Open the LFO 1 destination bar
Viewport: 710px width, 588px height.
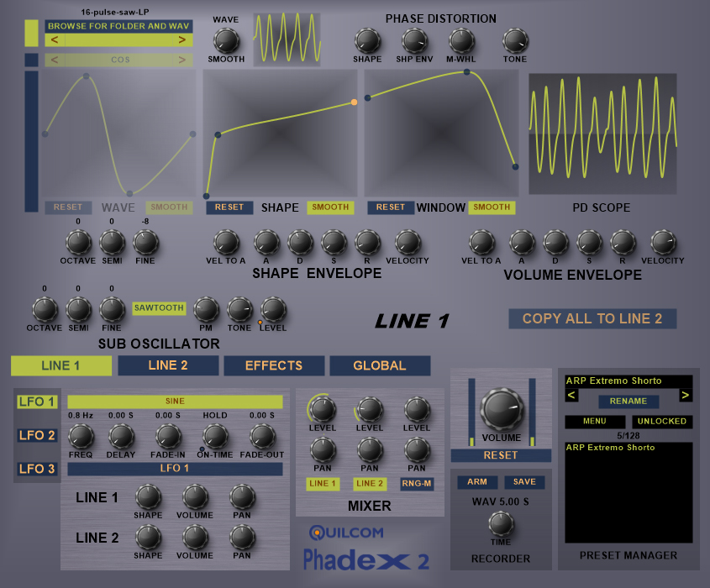176,469
